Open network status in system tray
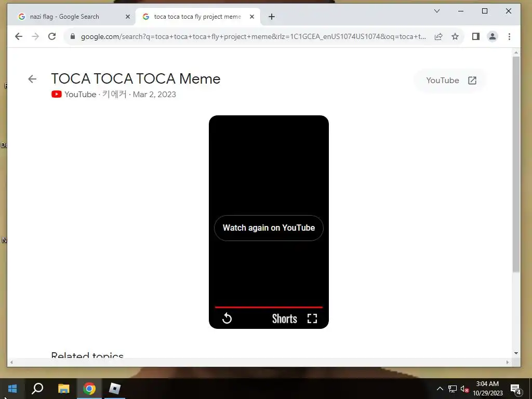The width and height of the screenshot is (532, 399). coord(453,389)
